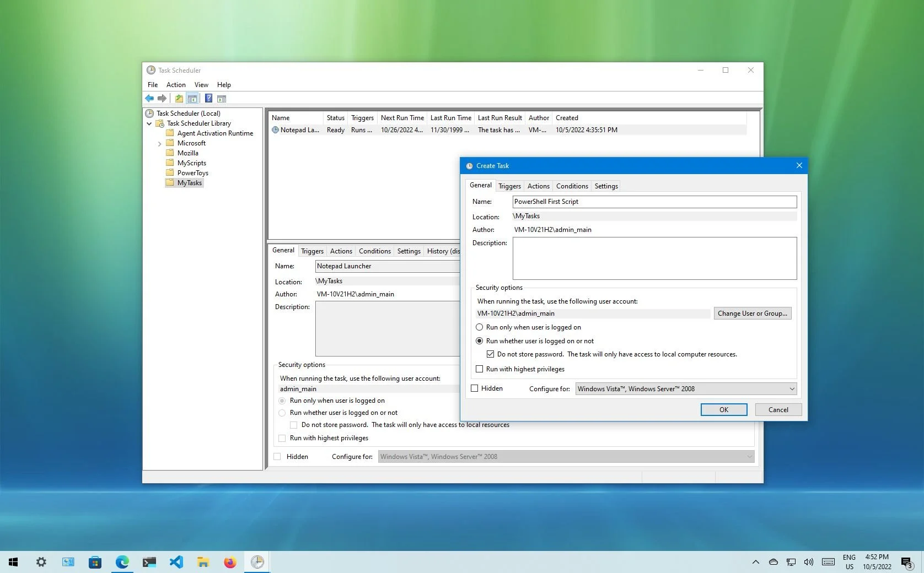Viewport: 924px width, 573px height.
Task: Click OK in Create Task dialog
Action: click(x=724, y=410)
